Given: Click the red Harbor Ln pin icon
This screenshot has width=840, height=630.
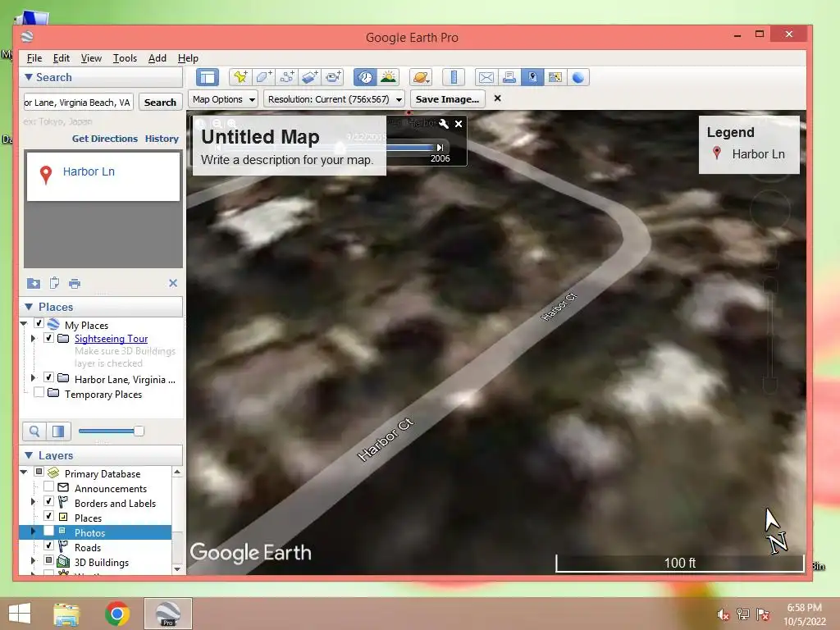Looking at the screenshot, I should [x=46, y=175].
